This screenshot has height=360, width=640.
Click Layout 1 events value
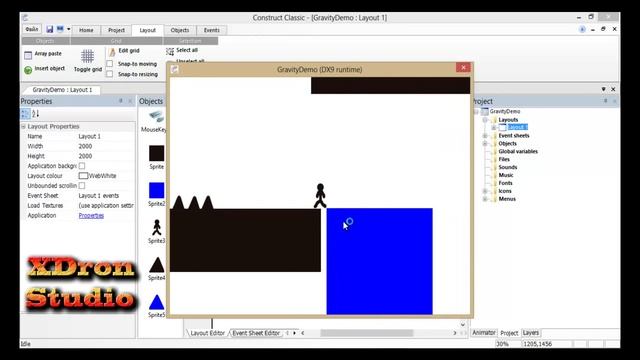click(x=99, y=196)
